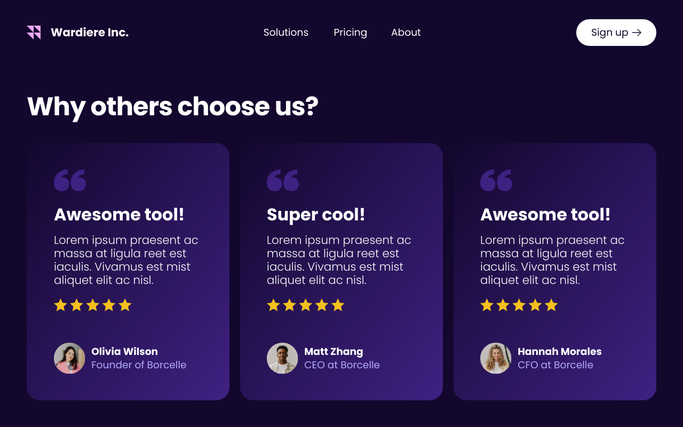
Task: Click the Why others choose us? heading
Action: tap(172, 106)
